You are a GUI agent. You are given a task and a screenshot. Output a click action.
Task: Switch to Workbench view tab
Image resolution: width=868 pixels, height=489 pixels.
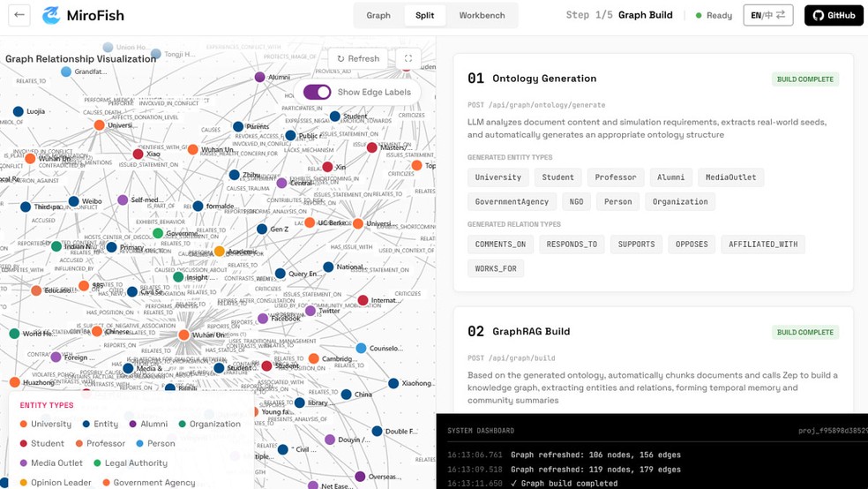482,15
